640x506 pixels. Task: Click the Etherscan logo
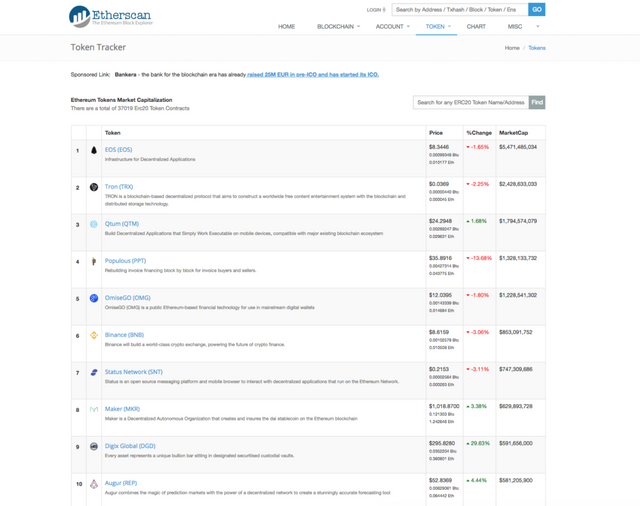111,17
